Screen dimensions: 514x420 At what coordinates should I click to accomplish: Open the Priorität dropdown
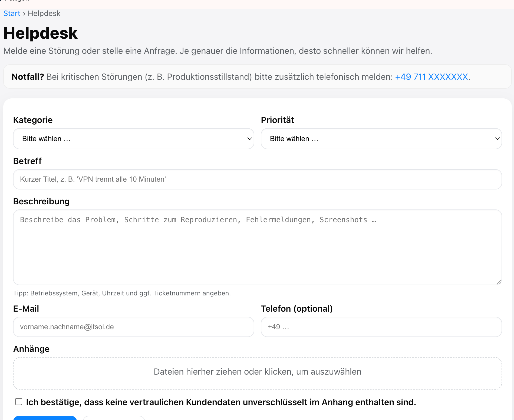point(381,139)
